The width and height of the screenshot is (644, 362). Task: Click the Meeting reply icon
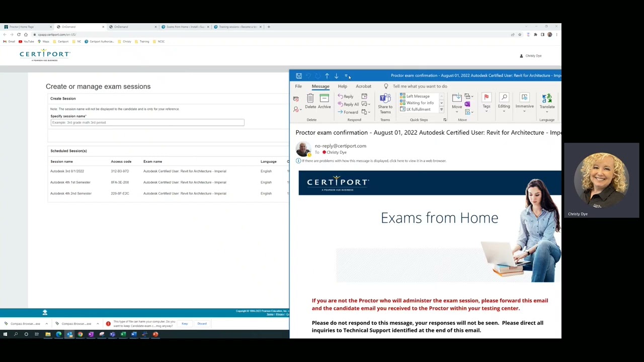(364, 97)
